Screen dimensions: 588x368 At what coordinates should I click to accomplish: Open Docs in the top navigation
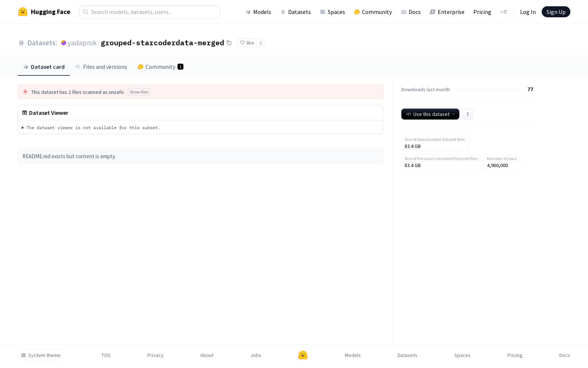click(410, 12)
